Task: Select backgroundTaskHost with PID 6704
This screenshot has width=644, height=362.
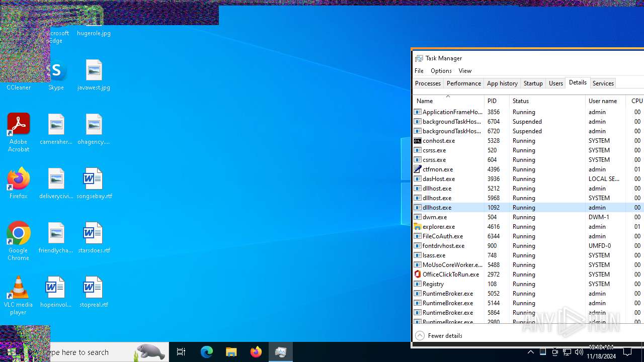Action: 528,122
